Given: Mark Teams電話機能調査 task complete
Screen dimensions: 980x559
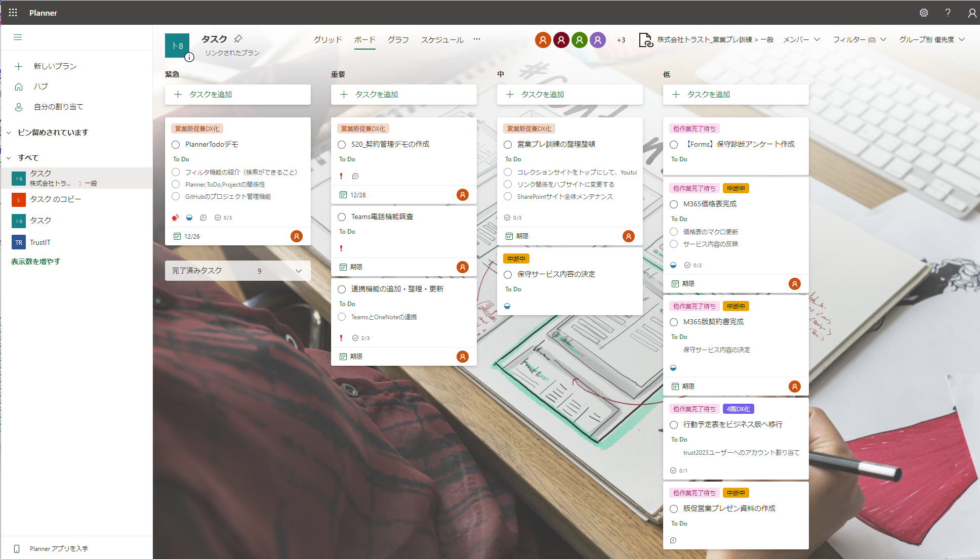Looking at the screenshot, I should coord(342,217).
